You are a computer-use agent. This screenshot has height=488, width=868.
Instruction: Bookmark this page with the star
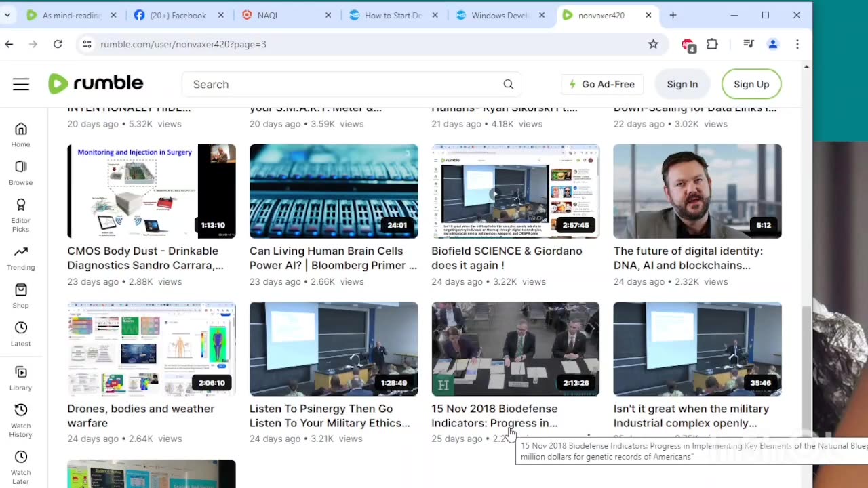(653, 44)
